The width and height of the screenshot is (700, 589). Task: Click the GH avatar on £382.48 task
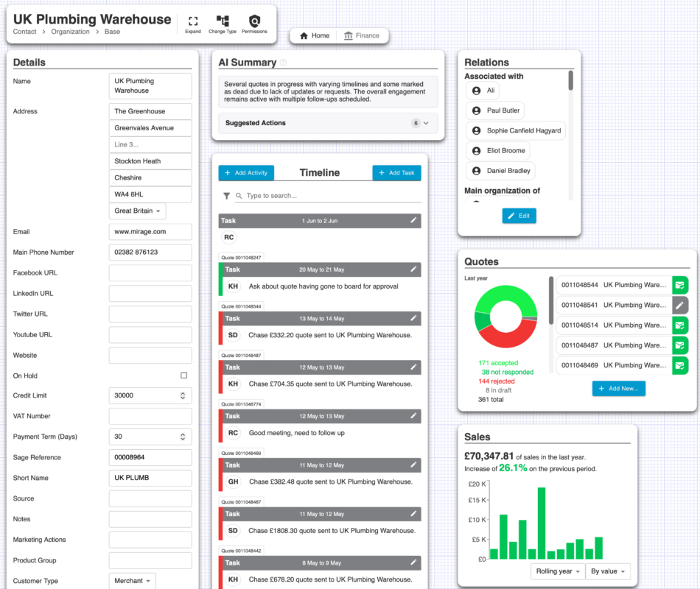[233, 482]
